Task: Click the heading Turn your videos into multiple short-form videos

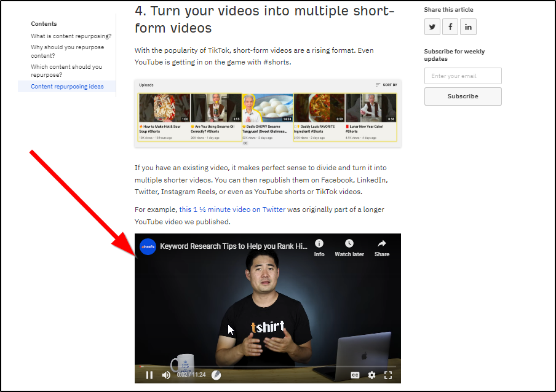Action: pyautogui.click(x=264, y=20)
